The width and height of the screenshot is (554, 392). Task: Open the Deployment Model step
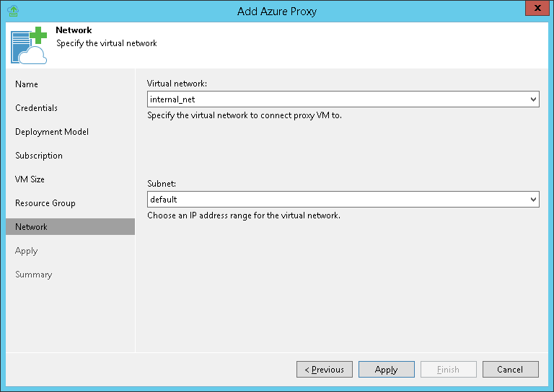pyautogui.click(x=52, y=132)
